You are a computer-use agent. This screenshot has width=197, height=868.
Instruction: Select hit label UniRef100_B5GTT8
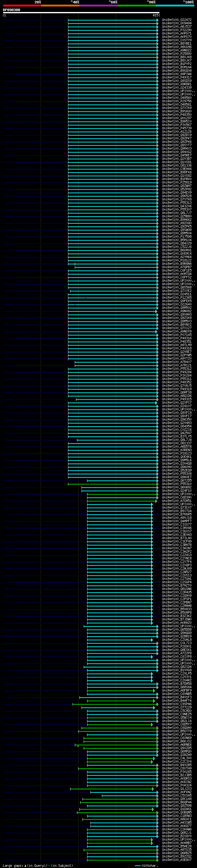177,731
